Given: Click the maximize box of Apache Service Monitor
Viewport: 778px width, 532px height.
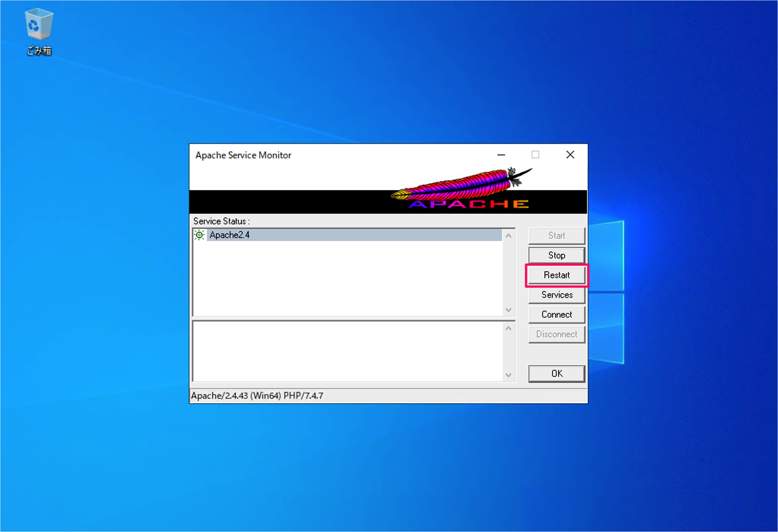Looking at the screenshot, I should 535,155.
